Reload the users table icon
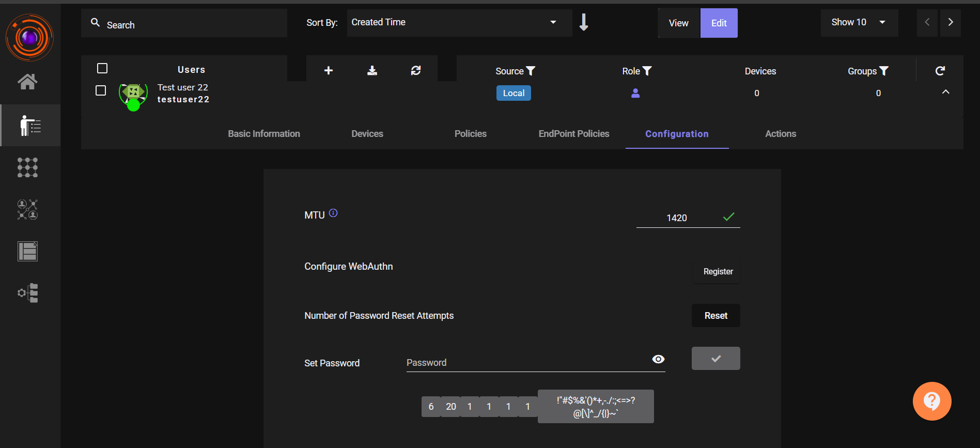This screenshot has width=980, height=448. click(940, 71)
